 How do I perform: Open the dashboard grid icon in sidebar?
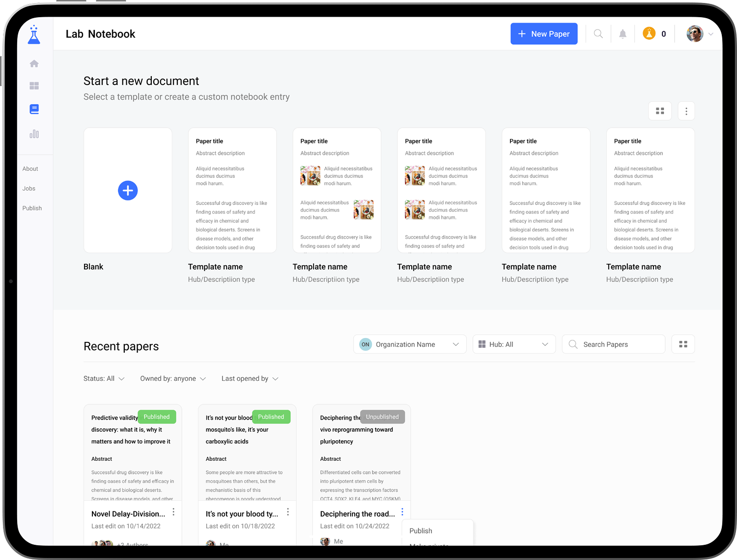coord(34,86)
